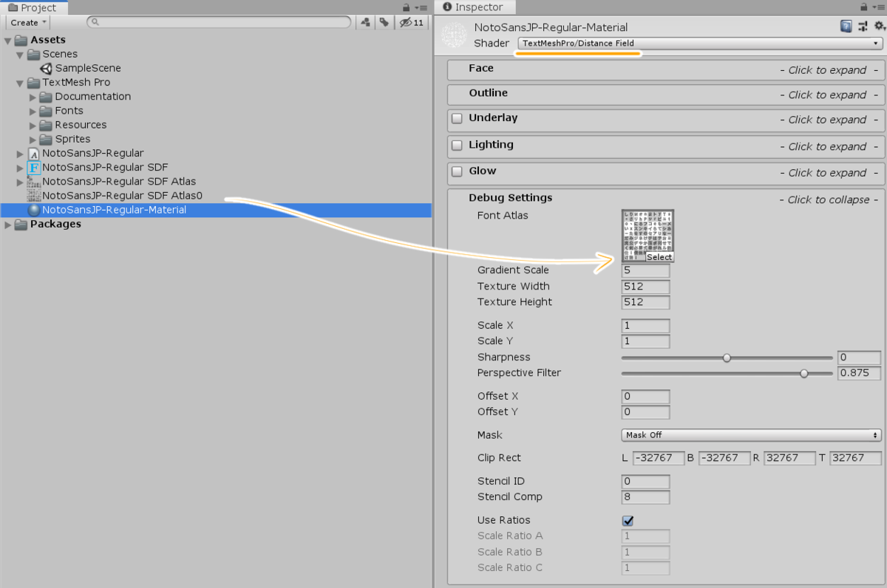
Task: Click the NotoSansJP-Regular SDF Atlas texture icon
Action: click(33, 182)
